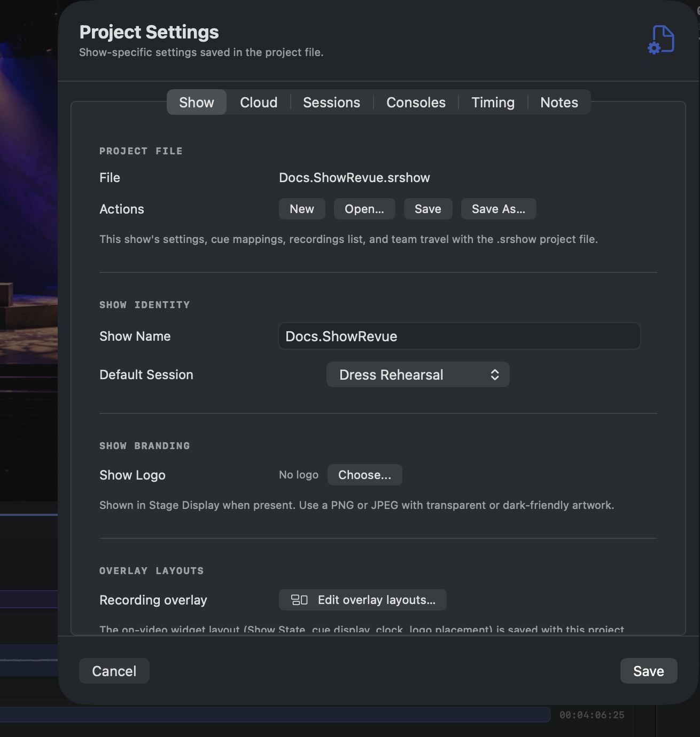700x737 pixels.
Task: Click the overlay layout icon beside Edit overlay layouts
Action: (299, 600)
